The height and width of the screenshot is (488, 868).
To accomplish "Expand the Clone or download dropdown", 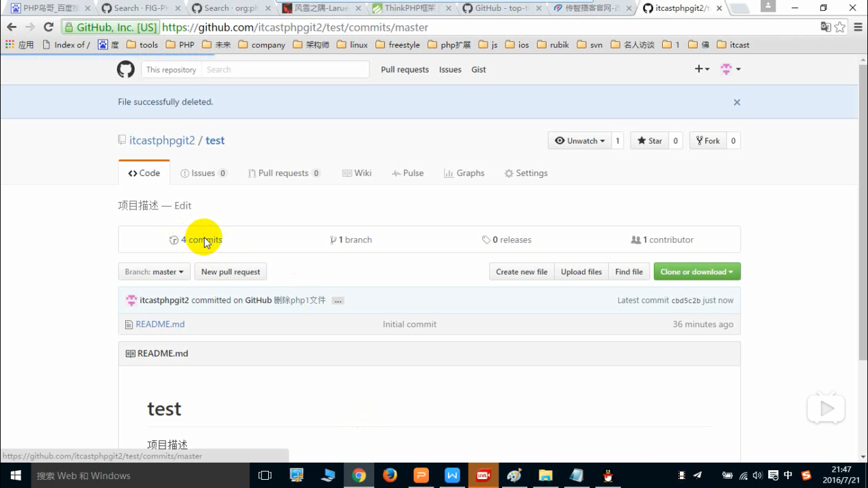I will 697,272.
